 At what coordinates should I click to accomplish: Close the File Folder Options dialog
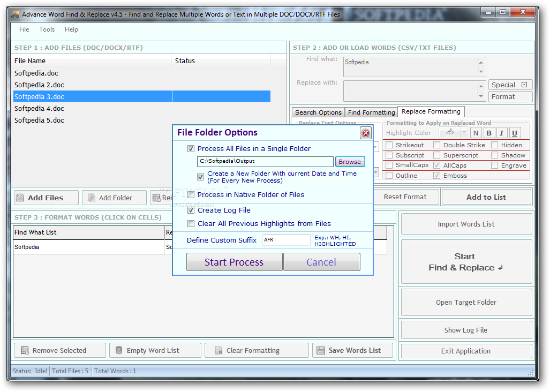coord(365,133)
